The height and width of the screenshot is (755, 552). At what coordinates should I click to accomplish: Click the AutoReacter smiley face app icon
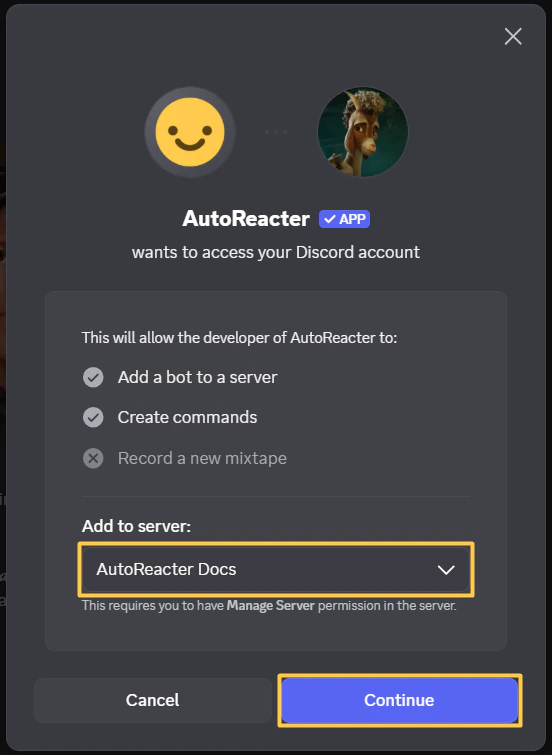click(x=190, y=131)
